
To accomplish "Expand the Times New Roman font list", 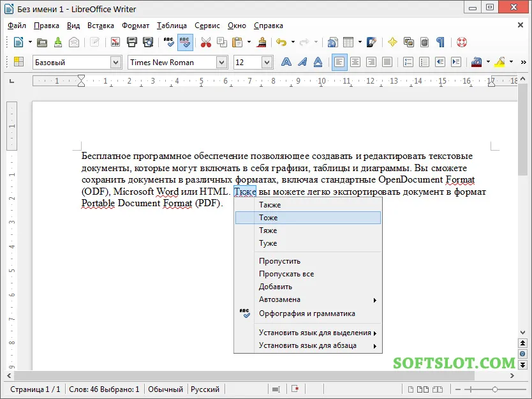I will [x=221, y=63].
